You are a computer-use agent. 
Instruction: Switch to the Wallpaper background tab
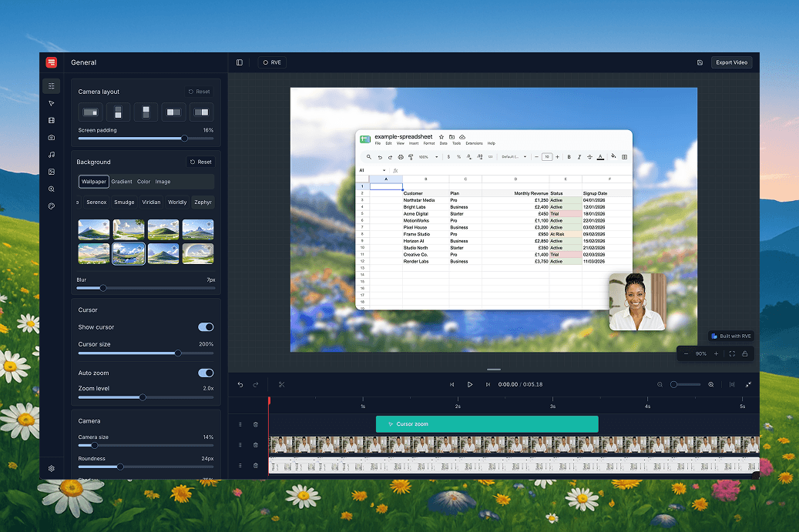click(94, 182)
